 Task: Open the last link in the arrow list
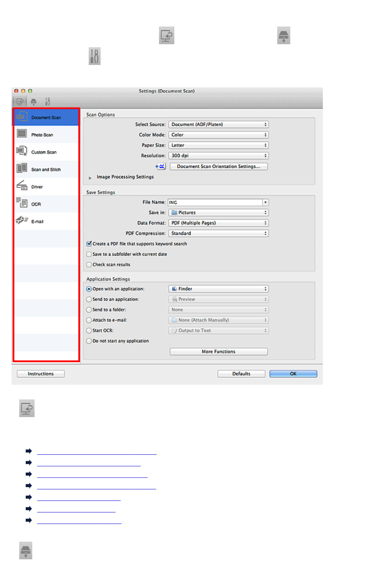[x=79, y=520]
